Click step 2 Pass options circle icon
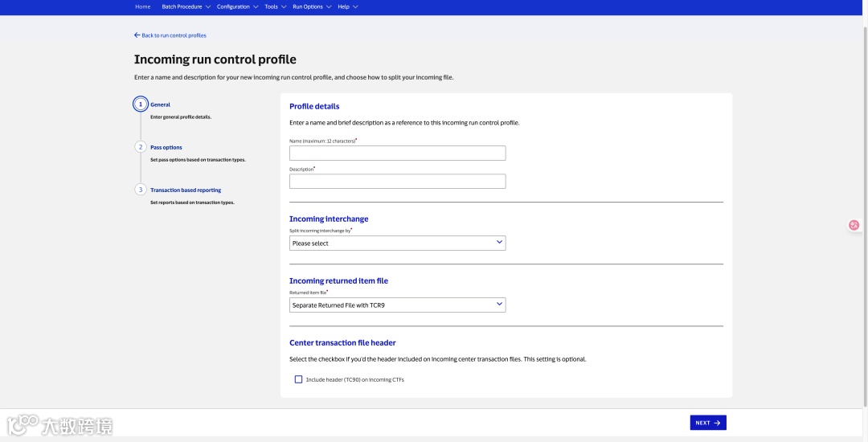 point(141,147)
